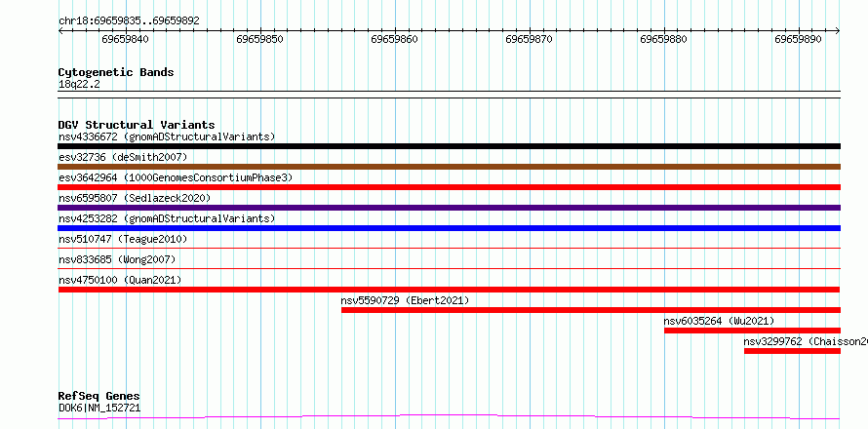Open nsv5590729 (Ebert2021) label
868x429 pixels.
pos(405,300)
